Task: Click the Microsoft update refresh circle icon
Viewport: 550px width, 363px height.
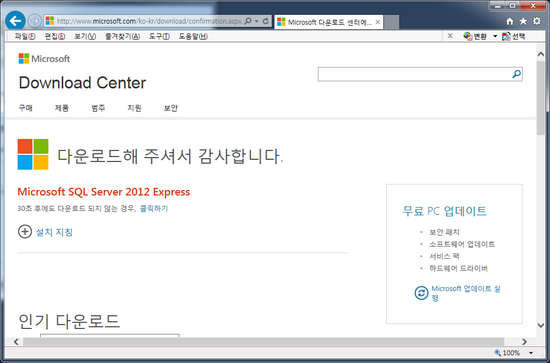Action: coord(421,293)
